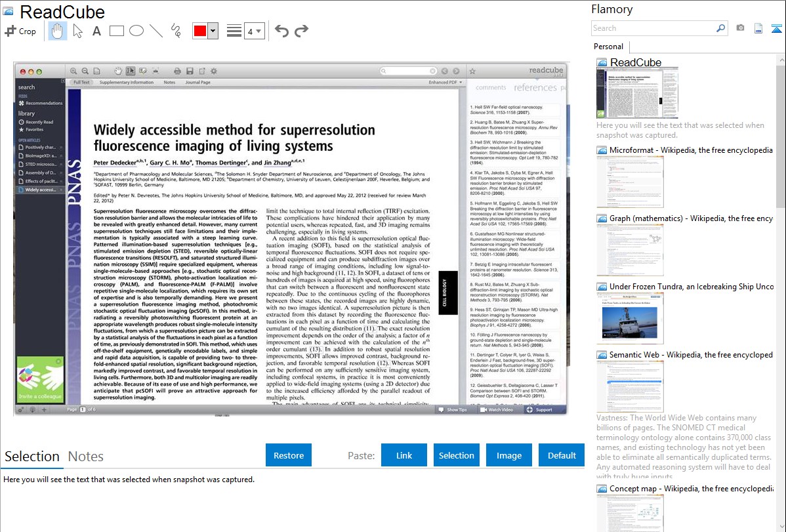The height and width of the screenshot is (532, 786).
Task: Click Show Tips in ReadCube status bar
Action: (453, 409)
